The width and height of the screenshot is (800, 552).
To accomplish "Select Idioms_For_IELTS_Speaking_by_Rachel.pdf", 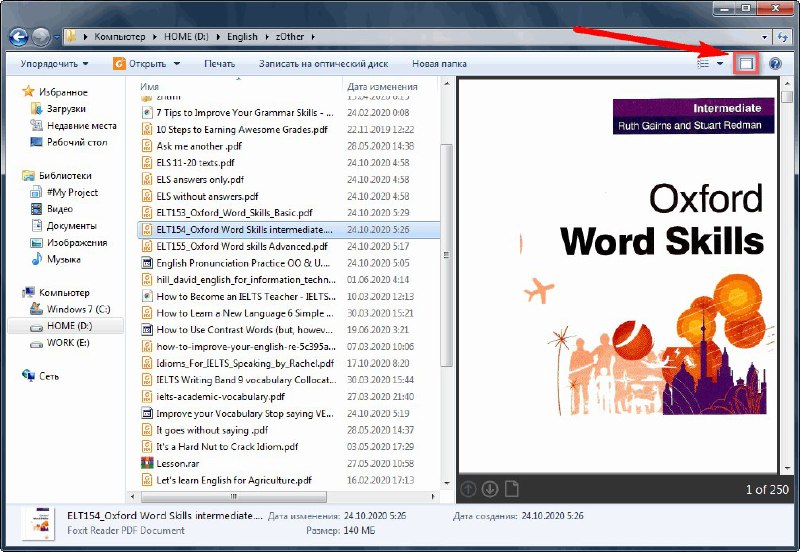I will (245, 363).
